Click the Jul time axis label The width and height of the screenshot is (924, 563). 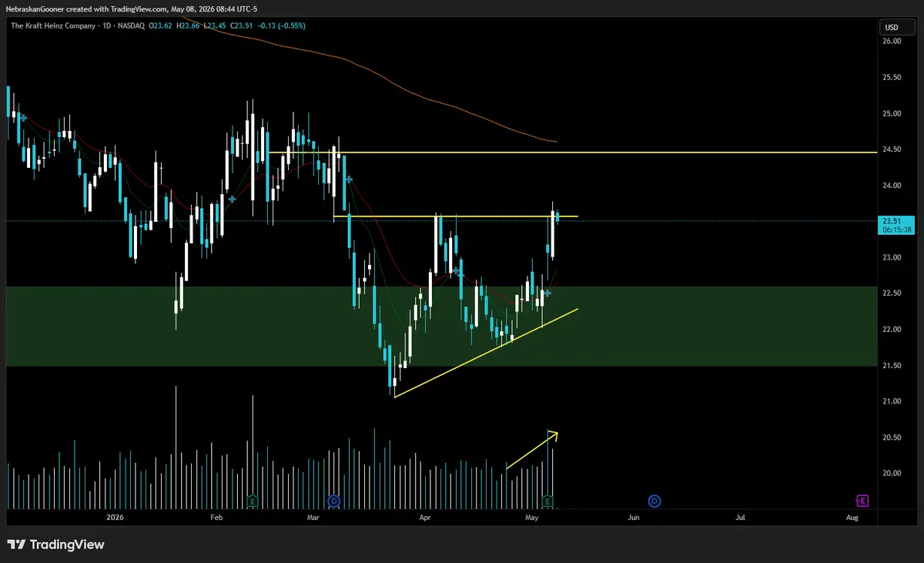click(740, 518)
